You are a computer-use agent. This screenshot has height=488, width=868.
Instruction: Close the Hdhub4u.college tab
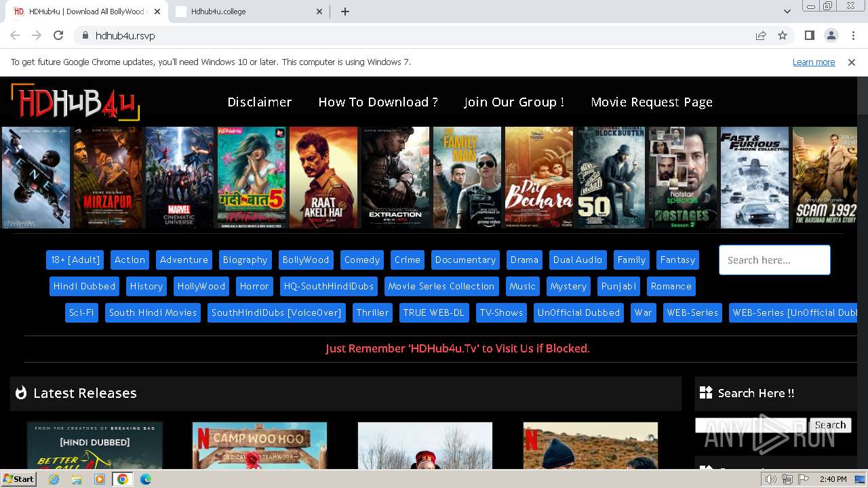pos(319,12)
